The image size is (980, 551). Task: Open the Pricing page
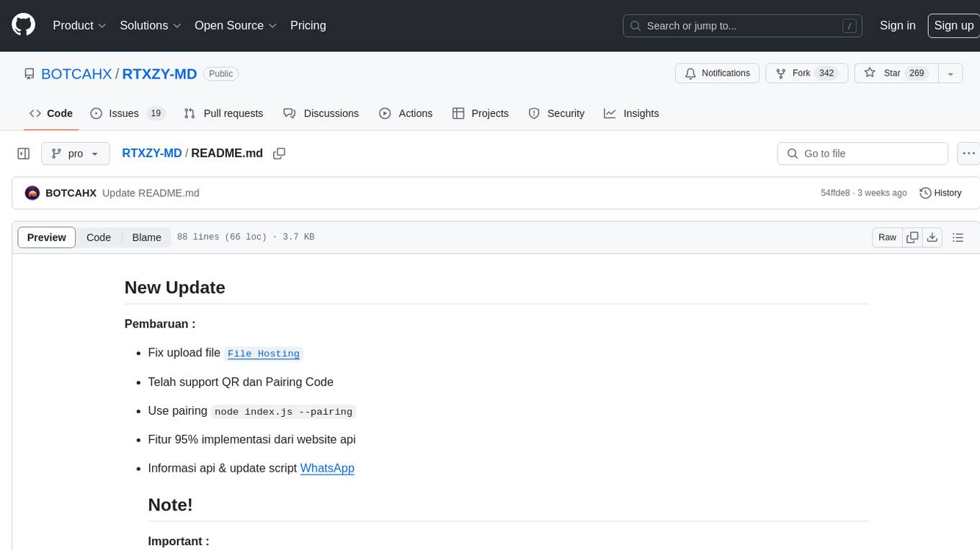308,25
